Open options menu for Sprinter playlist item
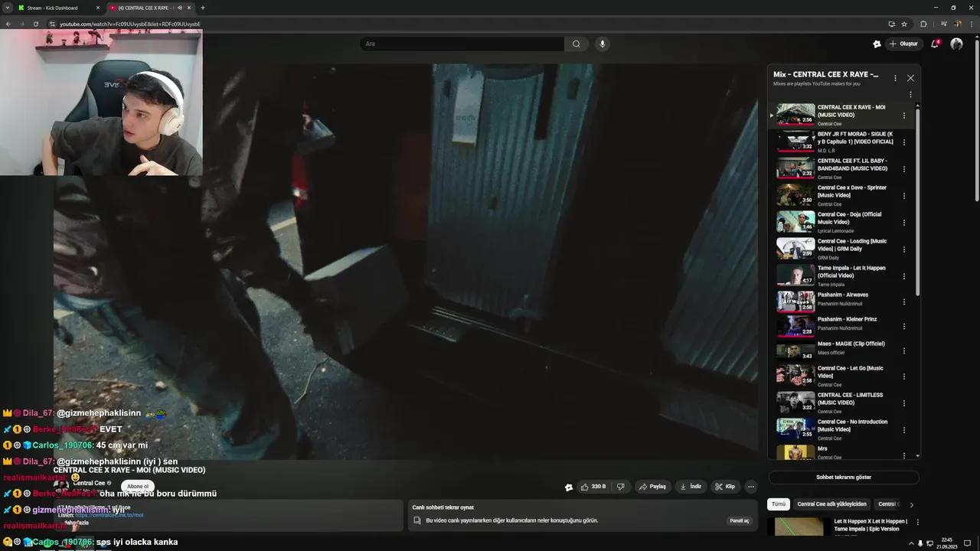The image size is (980, 551). point(903,196)
